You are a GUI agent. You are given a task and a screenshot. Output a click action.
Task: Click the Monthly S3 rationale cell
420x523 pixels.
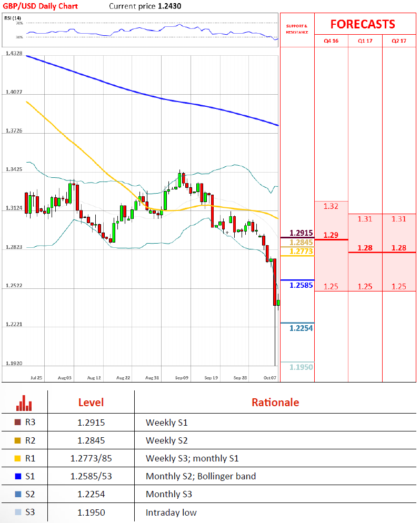pyautogui.click(x=169, y=494)
